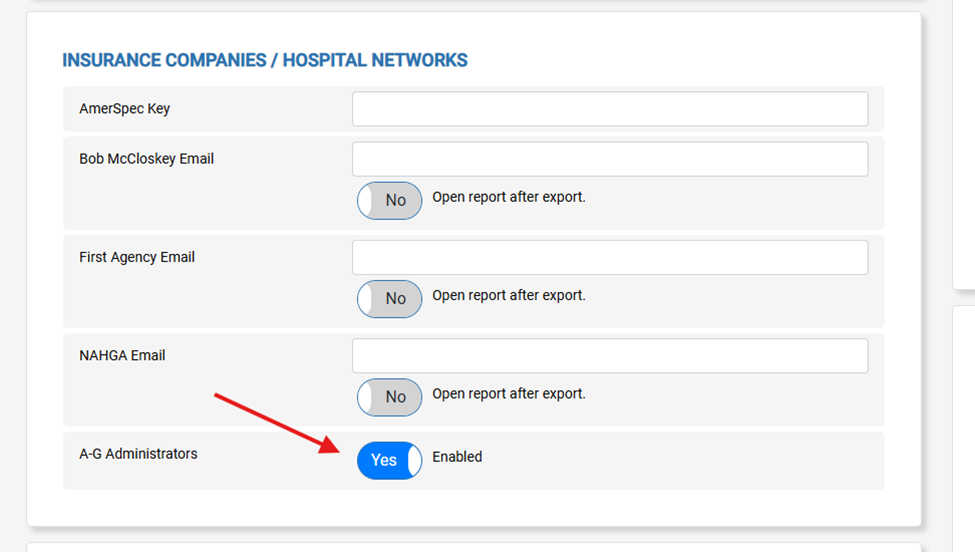Enable First Agency open report after export
975x552 pixels.
tap(389, 298)
